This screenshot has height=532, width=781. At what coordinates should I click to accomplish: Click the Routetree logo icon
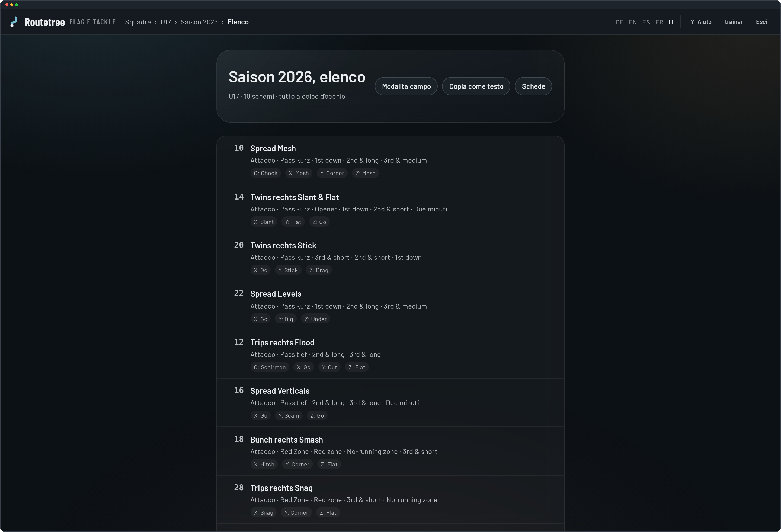pyautogui.click(x=14, y=22)
